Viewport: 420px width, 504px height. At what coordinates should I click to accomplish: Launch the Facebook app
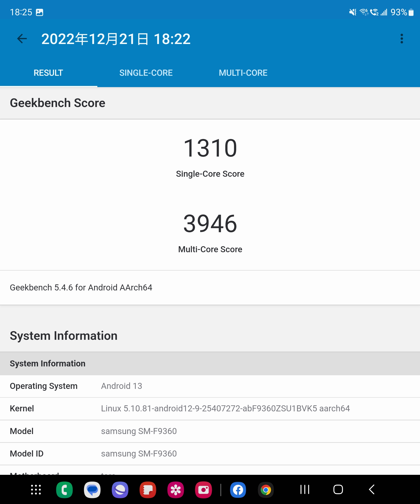click(238, 490)
